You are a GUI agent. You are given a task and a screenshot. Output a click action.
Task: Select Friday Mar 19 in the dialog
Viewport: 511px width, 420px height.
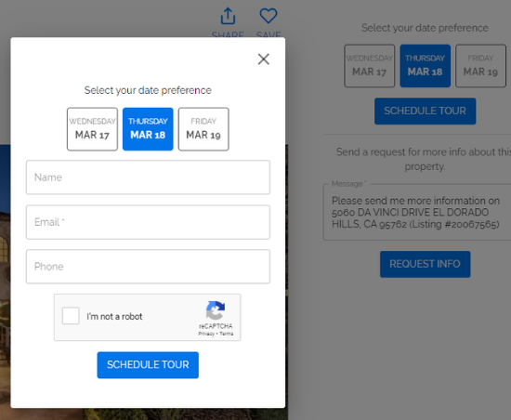click(x=203, y=129)
